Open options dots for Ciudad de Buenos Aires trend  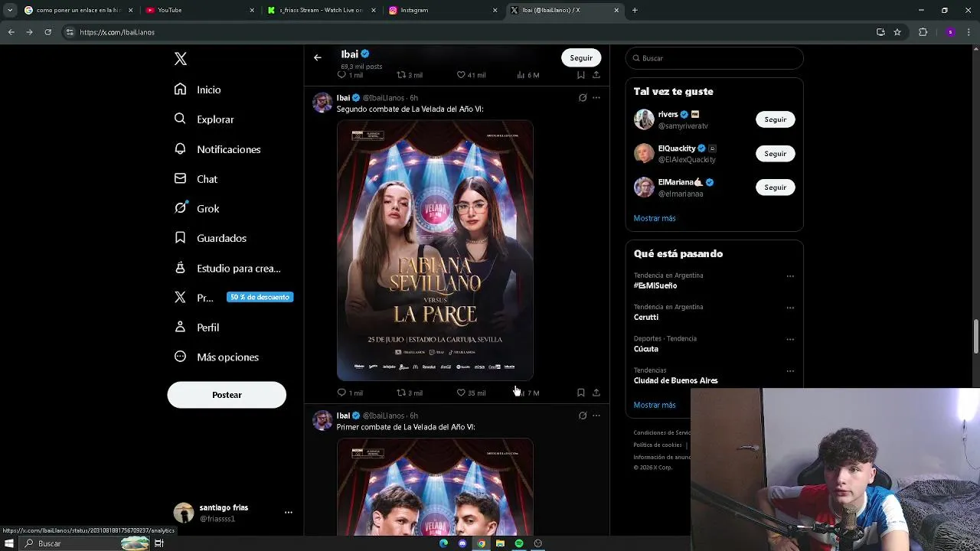pyautogui.click(x=790, y=371)
